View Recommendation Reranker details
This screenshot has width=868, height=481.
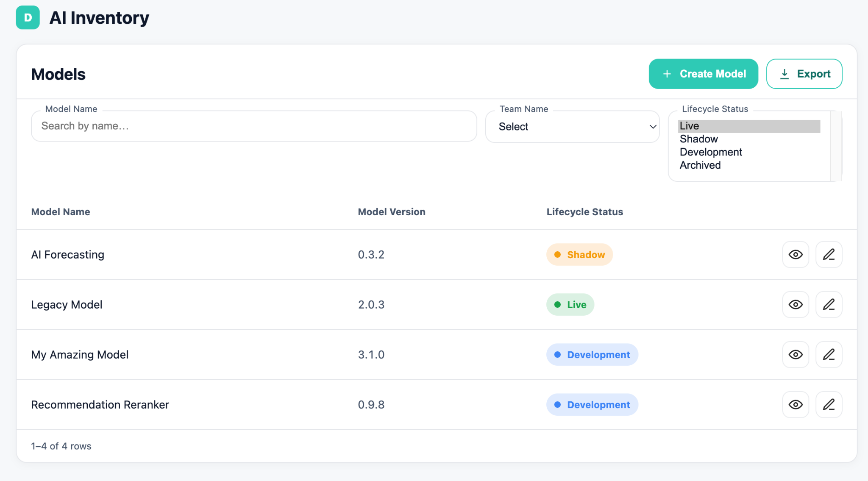pos(796,404)
